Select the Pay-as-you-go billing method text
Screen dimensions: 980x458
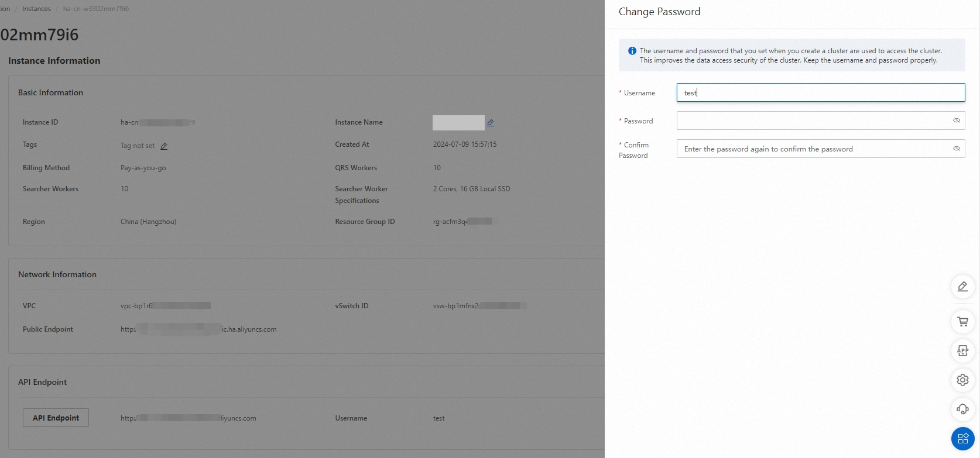tap(143, 168)
